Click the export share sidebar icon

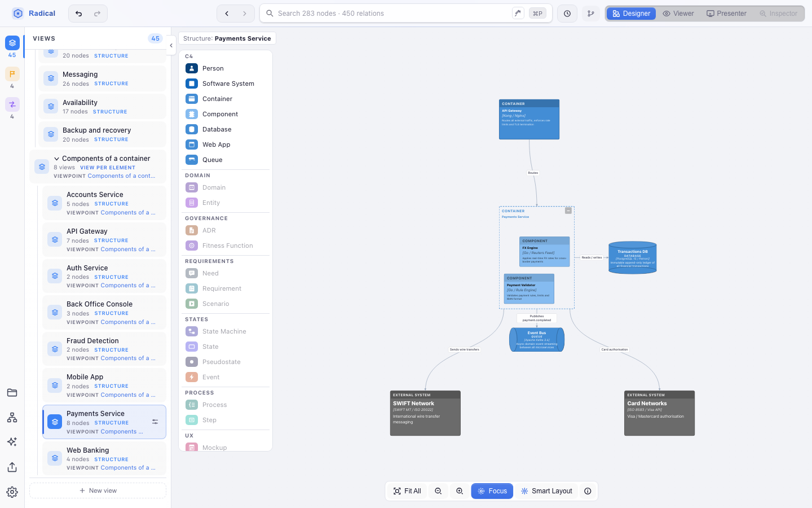coord(12,467)
